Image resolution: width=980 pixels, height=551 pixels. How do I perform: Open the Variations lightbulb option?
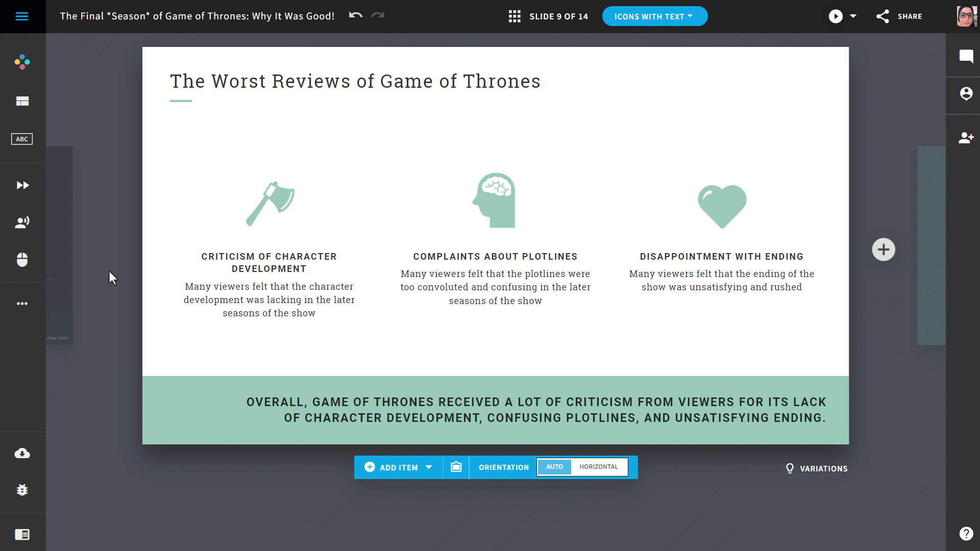(x=816, y=468)
